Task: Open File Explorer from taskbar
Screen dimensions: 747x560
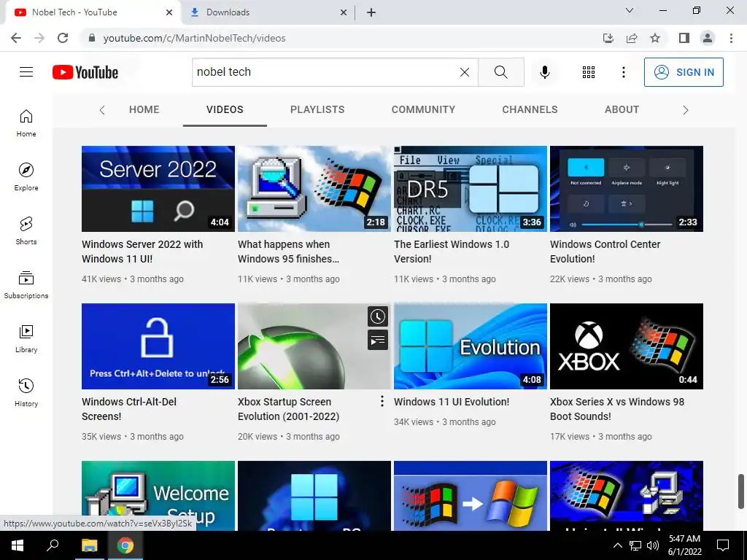Action: [x=89, y=545]
